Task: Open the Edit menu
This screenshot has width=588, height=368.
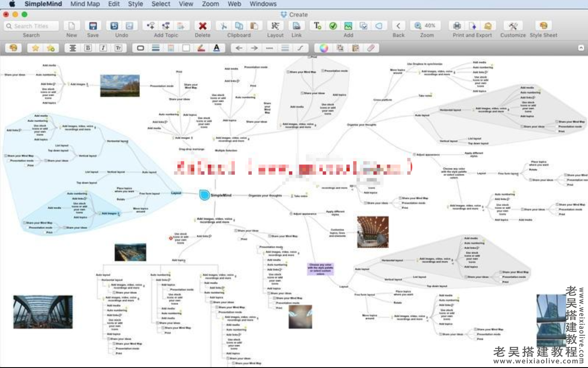Action: click(x=114, y=4)
